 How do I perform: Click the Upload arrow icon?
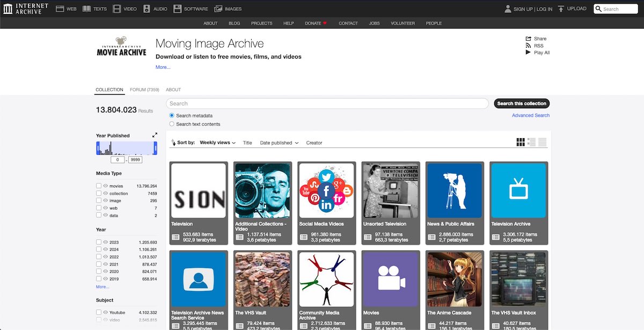561,9
